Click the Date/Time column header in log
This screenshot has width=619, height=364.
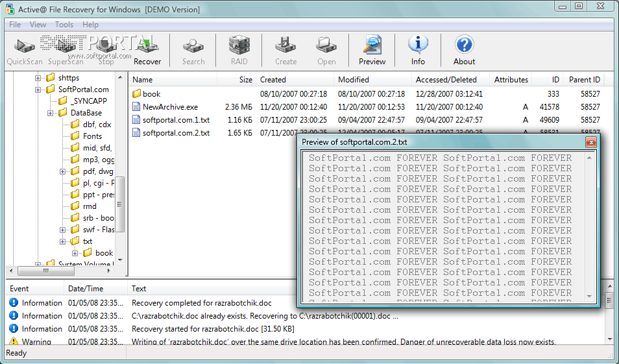coord(95,289)
